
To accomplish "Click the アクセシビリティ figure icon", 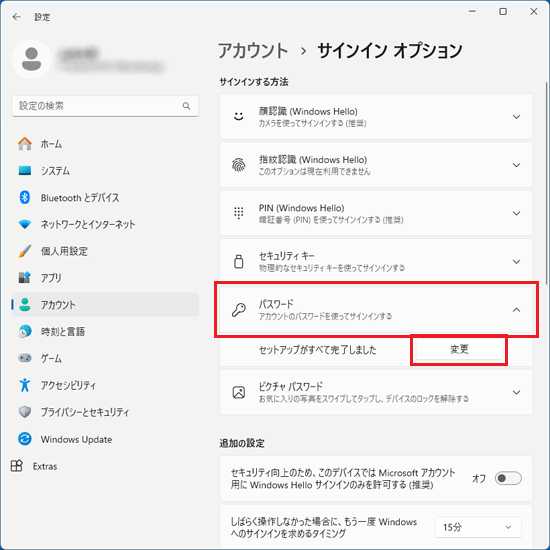I will click(x=25, y=385).
